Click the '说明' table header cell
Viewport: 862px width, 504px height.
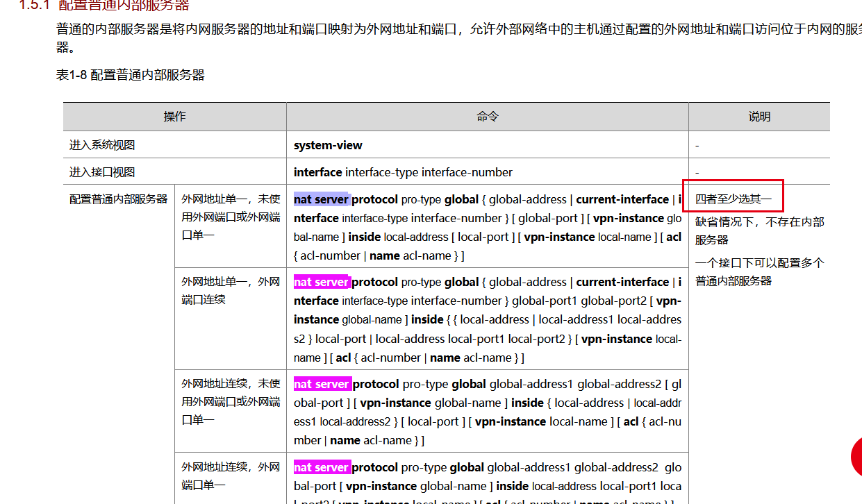click(759, 117)
